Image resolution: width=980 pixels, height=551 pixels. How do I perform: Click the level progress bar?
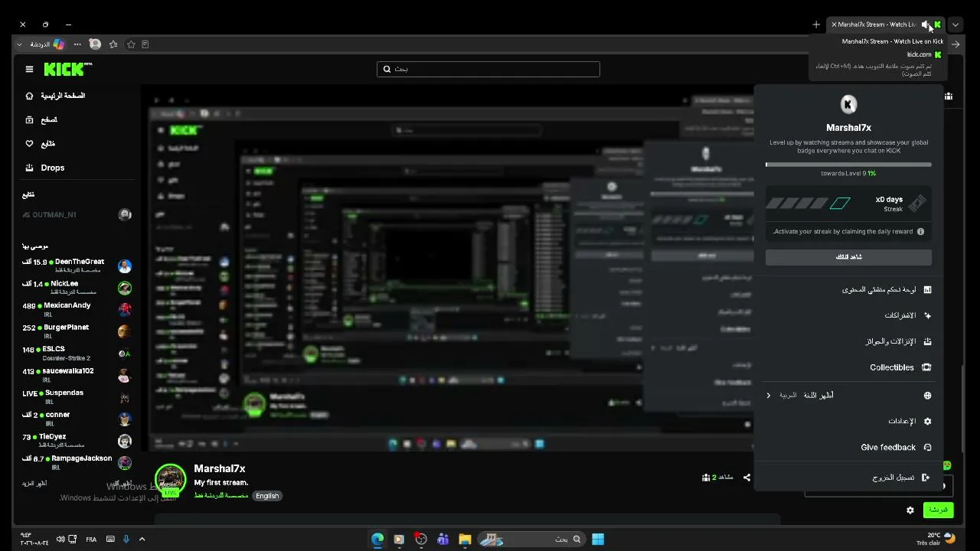pos(848,165)
